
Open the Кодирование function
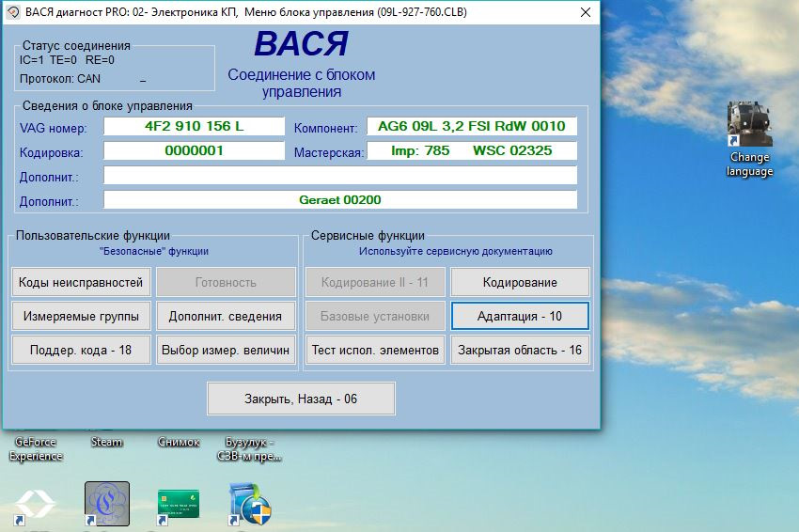(x=520, y=282)
